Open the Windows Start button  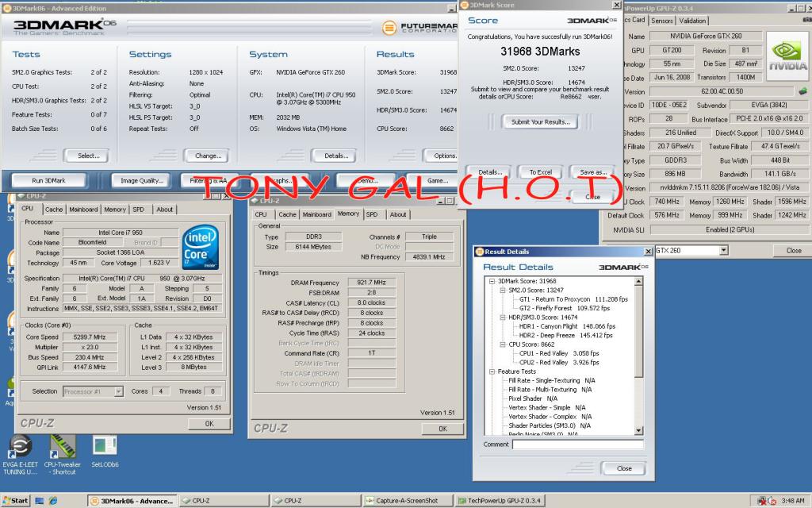(15, 501)
